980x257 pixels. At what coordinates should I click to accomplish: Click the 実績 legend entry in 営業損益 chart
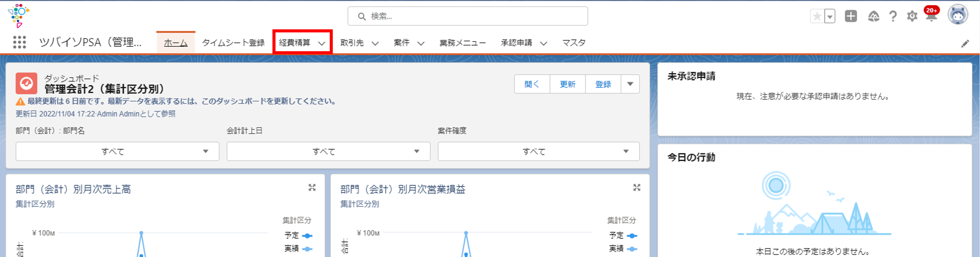(623, 249)
